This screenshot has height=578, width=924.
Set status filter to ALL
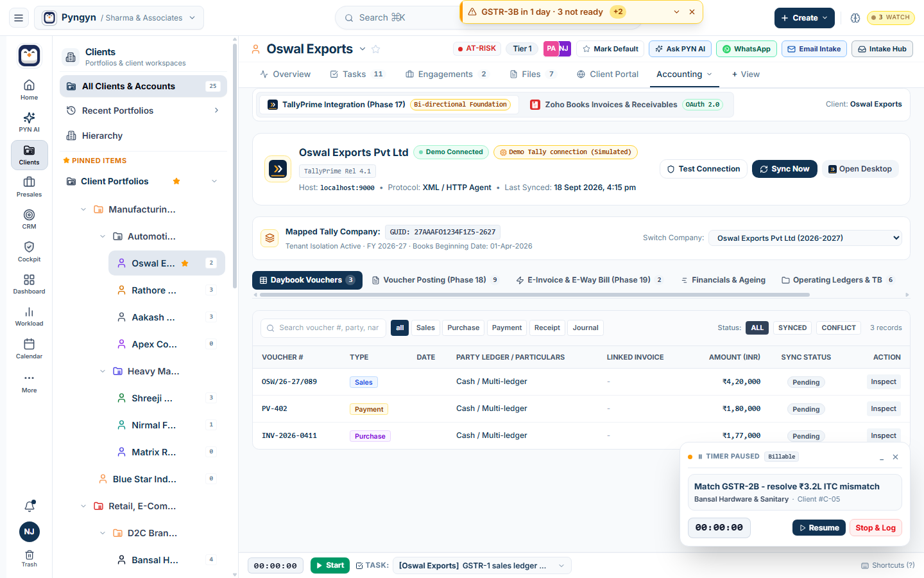pos(757,328)
